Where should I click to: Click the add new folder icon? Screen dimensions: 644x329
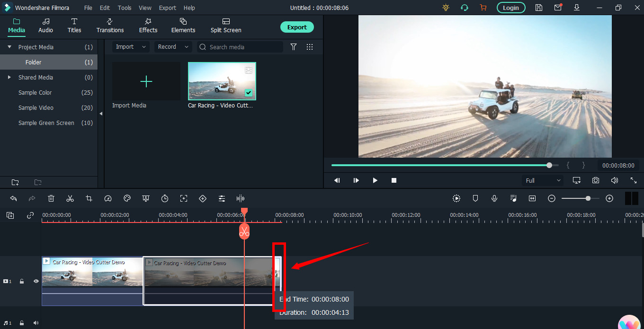[15, 182]
